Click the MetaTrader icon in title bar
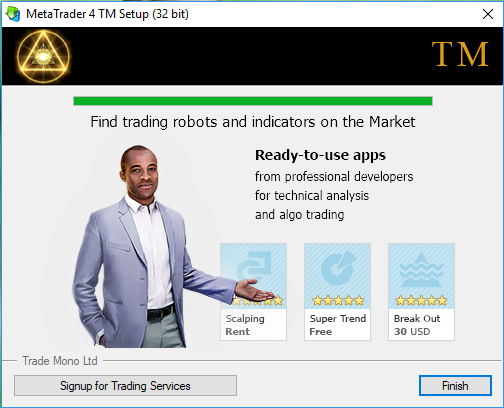The height and width of the screenshot is (408, 504). click(13, 14)
